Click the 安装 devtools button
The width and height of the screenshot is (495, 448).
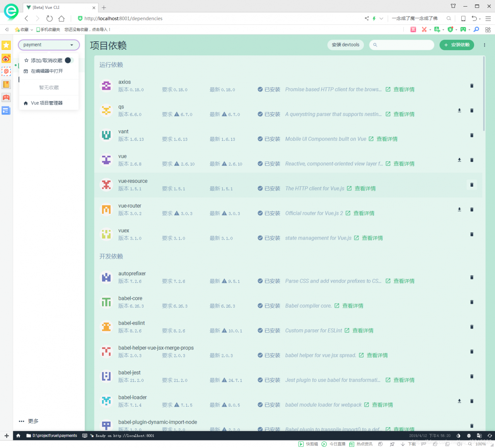346,45
